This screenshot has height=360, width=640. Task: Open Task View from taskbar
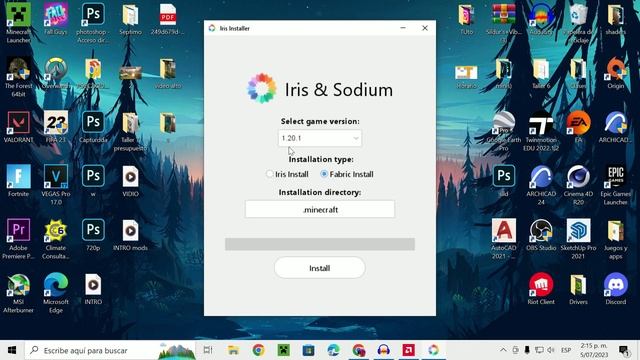208,350
